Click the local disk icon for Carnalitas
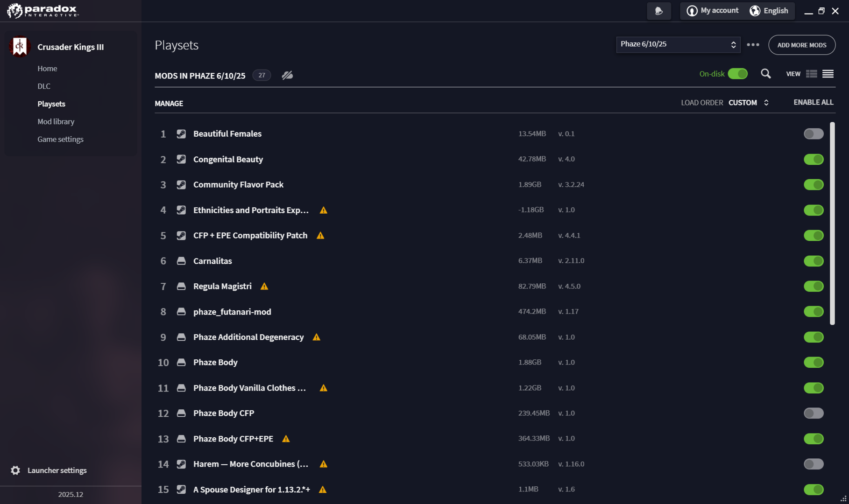The image size is (849, 504). (181, 261)
